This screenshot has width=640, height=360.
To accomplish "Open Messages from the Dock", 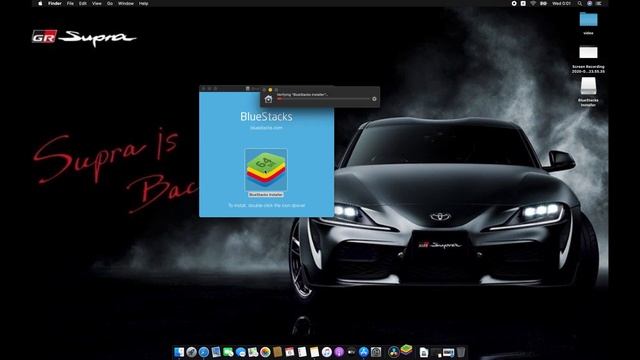I will point(240,352).
